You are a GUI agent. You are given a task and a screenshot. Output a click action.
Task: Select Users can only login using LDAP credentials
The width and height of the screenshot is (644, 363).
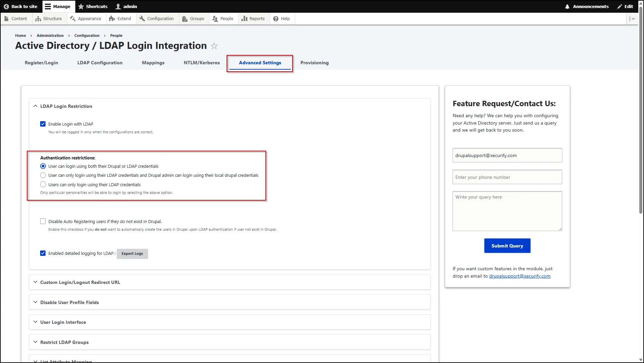click(x=43, y=184)
